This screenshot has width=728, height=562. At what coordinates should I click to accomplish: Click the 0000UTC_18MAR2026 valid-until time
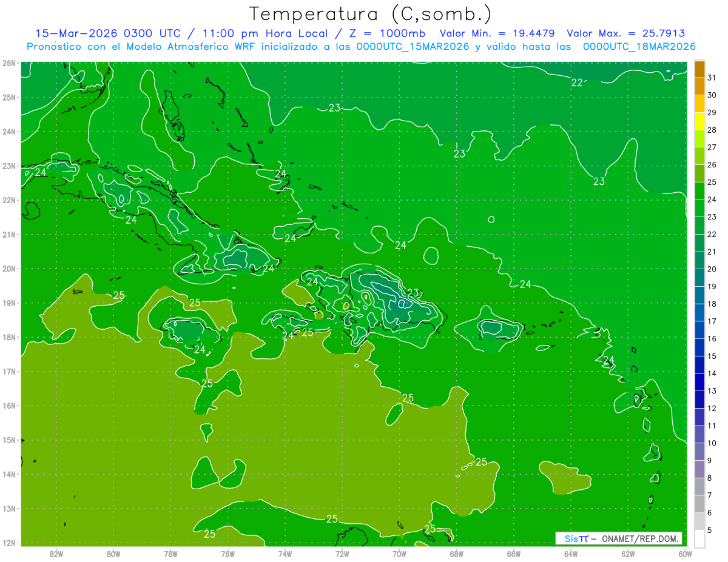[639, 47]
